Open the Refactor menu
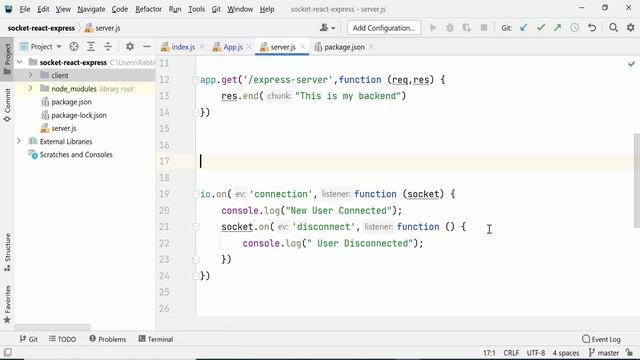Viewport: 640px width, 360px height. coord(148,9)
